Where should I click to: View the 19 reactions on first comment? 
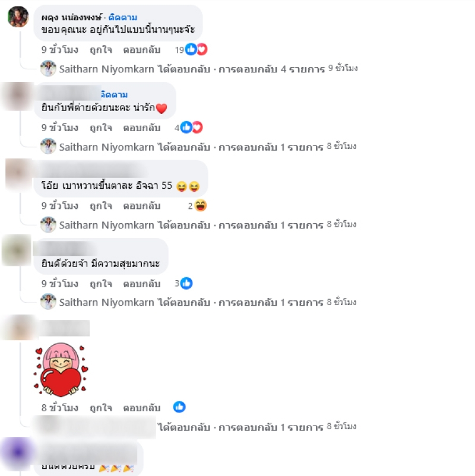click(x=191, y=49)
